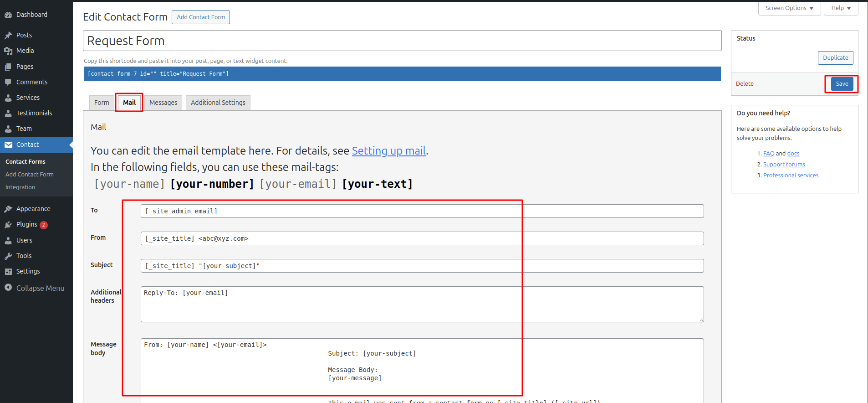Open the Setting up mail link

point(389,151)
